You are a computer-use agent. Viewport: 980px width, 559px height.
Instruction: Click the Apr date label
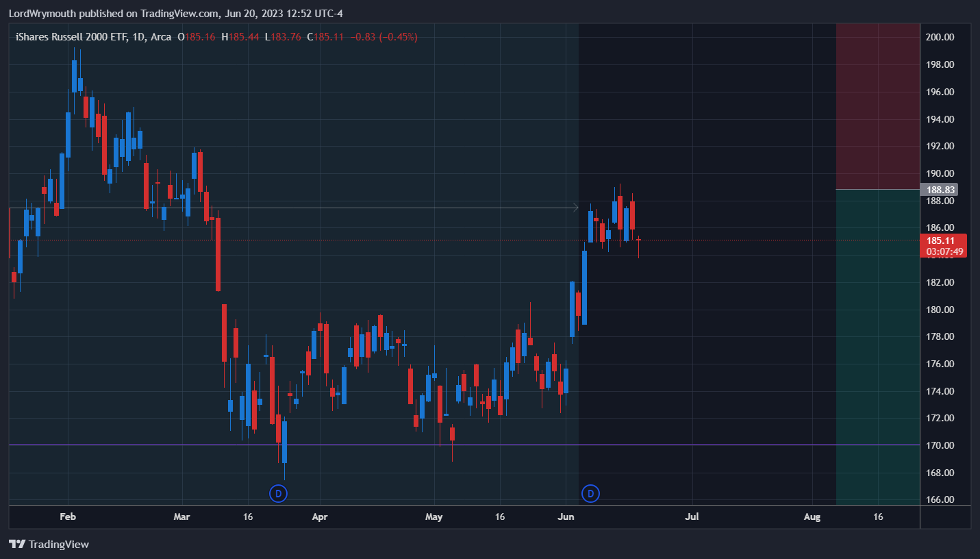pos(318,517)
